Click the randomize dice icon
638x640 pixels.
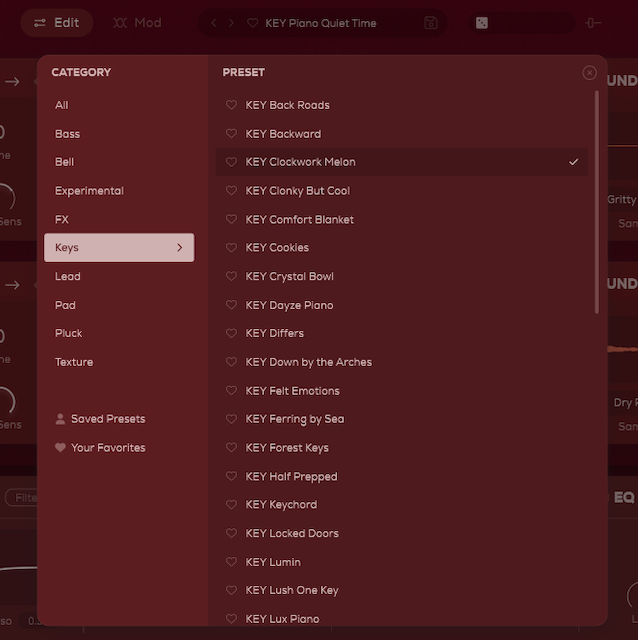coord(482,23)
